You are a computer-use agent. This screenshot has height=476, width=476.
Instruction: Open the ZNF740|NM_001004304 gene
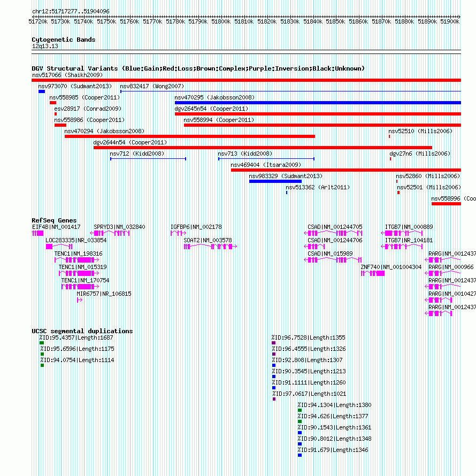(373, 273)
